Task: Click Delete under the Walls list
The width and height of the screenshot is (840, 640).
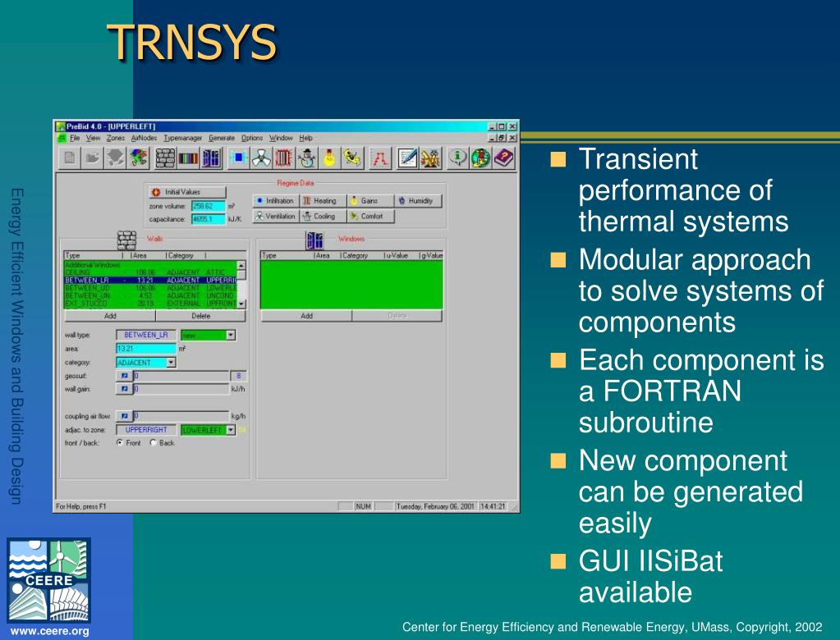Action: [201, 316]
